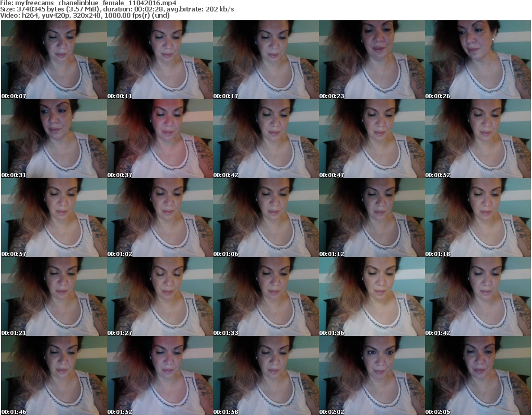
Task: Select the 00:00:26 thumbnail
Action: [477, 60]
